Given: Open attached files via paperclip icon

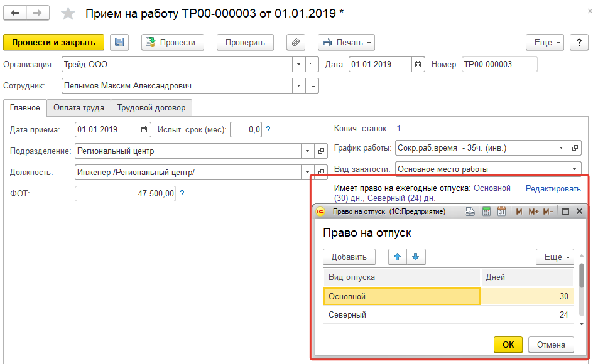Looking at the screenshot, I should (296, 42).
